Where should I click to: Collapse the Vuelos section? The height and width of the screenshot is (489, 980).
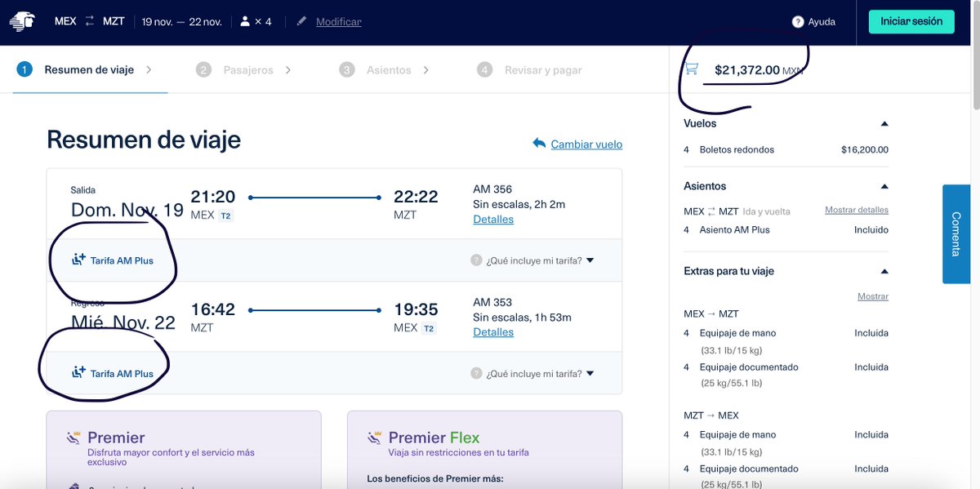[885, 123]
